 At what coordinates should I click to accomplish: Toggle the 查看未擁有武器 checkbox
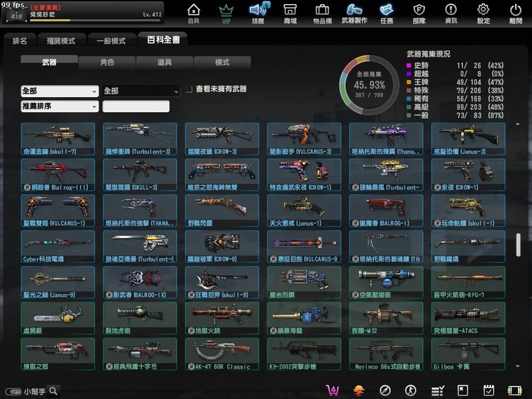[189, 90]
